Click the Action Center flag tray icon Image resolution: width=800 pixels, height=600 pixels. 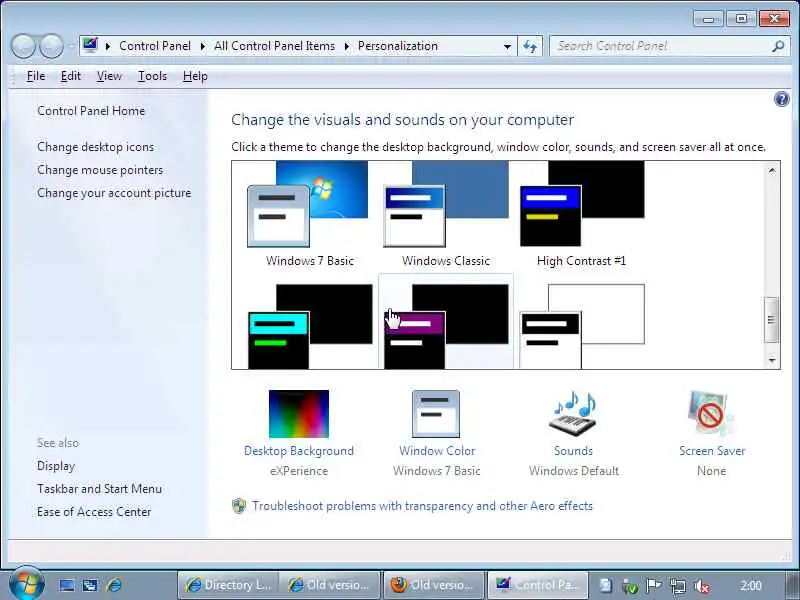click(654, 586)
